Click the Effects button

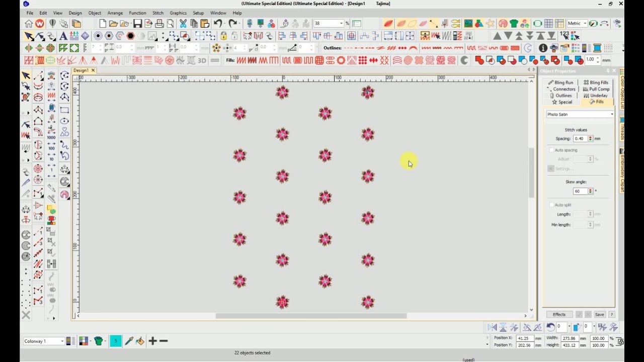coord(559,315)
